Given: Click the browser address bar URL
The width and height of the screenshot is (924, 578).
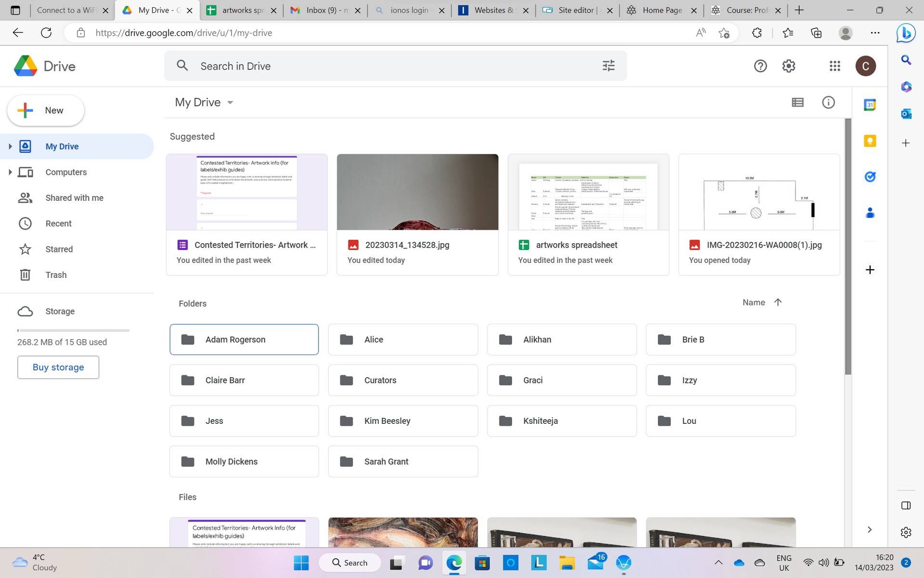Looking at the screenshot, I should click(x=183, y=33).
